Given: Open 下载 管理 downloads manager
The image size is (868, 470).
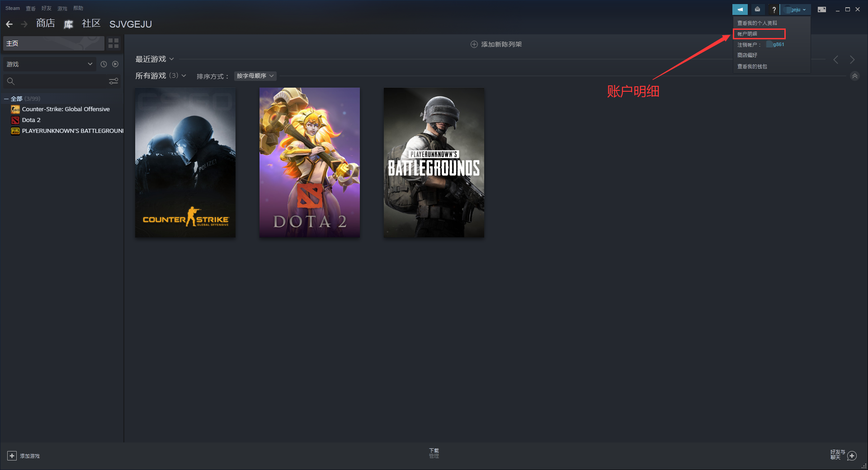Looking at the screenshot, I should 434,453.
